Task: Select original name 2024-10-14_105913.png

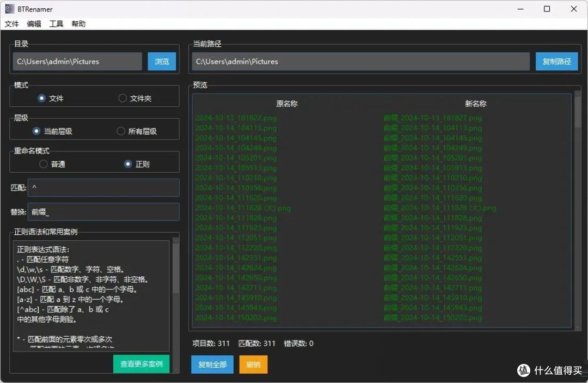Action: coord(236,168)
